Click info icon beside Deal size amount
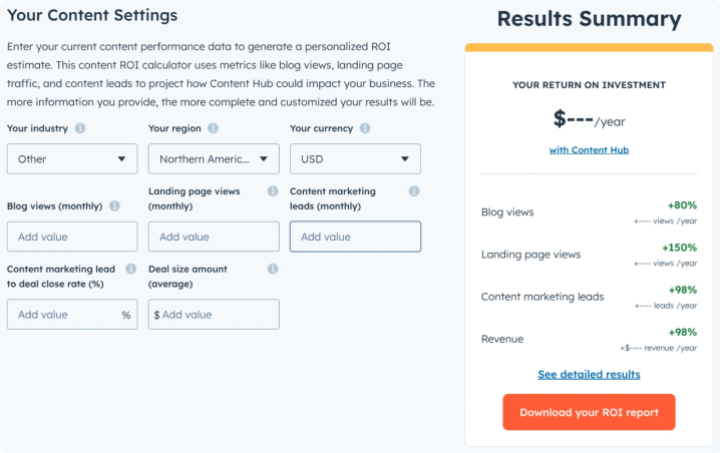The image size is (720, 453). (272, 269)
